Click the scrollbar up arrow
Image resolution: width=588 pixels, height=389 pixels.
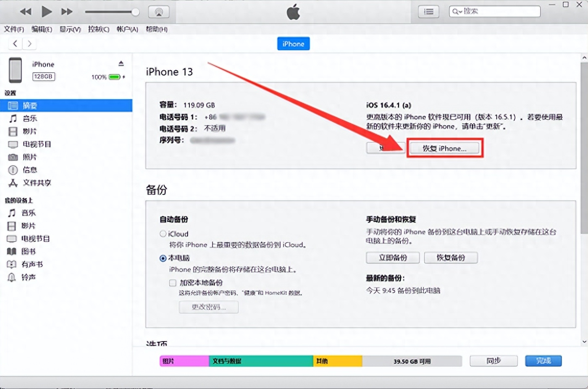(584, 58)
